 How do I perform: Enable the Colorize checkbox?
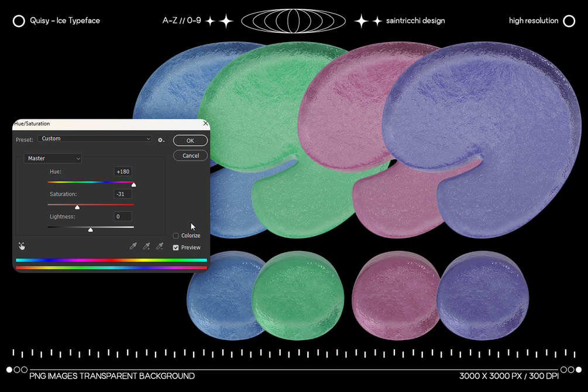(176, 236)
